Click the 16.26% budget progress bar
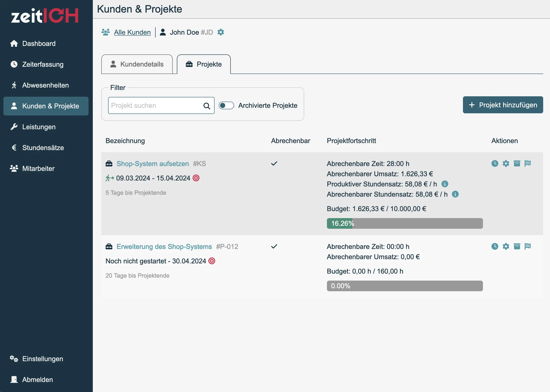The width and height of the screenshot is (550, 392). point(405,223)
